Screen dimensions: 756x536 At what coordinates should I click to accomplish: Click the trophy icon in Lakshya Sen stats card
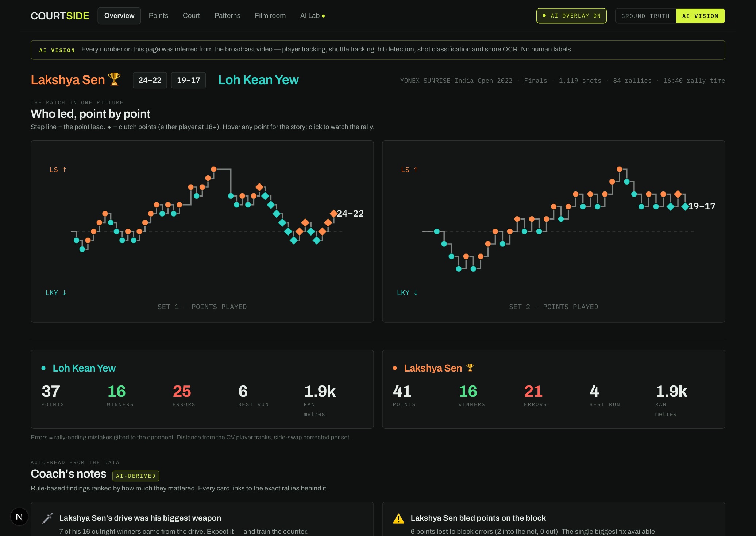click(x=470, y=368)
